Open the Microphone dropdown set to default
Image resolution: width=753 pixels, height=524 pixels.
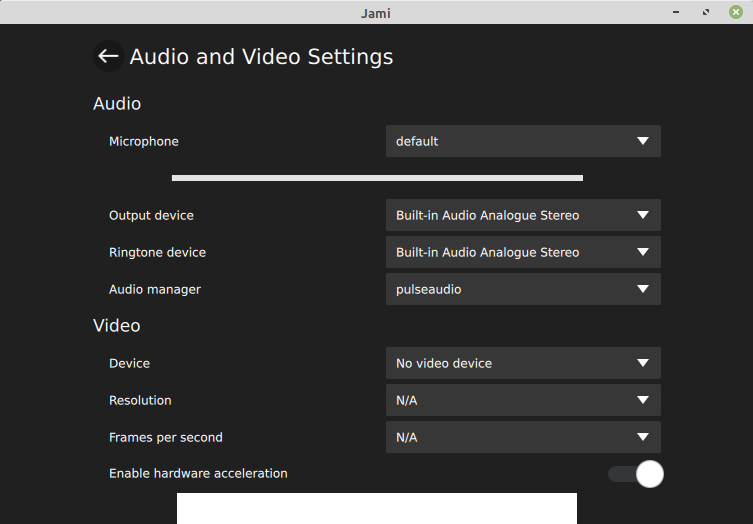(523, 141)
